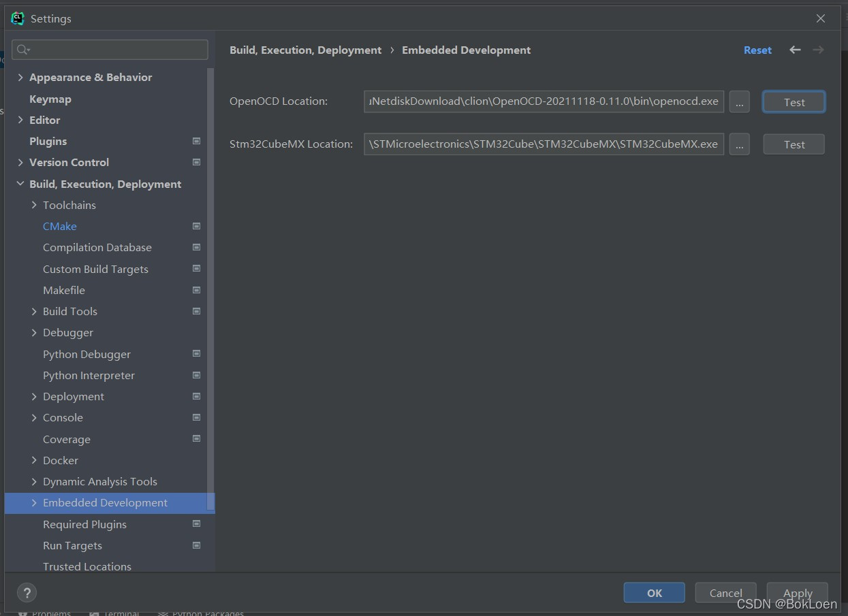This screenshot has height=616, width=848.
Task: Test the OpenOCD location
Action: click(x=794, y=102)
